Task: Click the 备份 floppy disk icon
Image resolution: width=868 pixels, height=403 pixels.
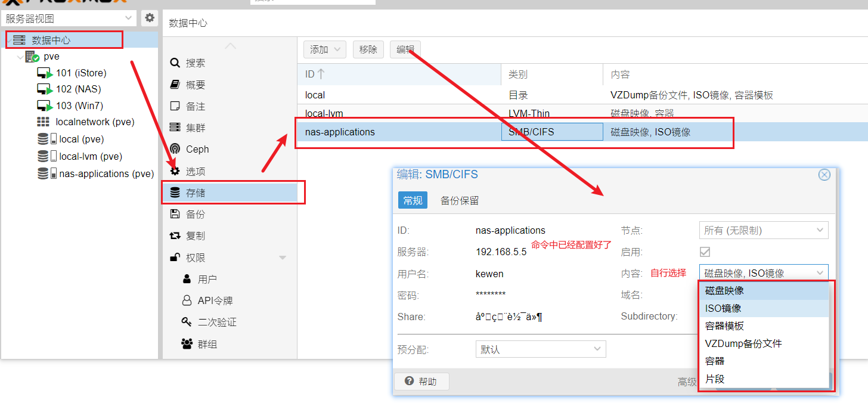Action: click(175, 214)
